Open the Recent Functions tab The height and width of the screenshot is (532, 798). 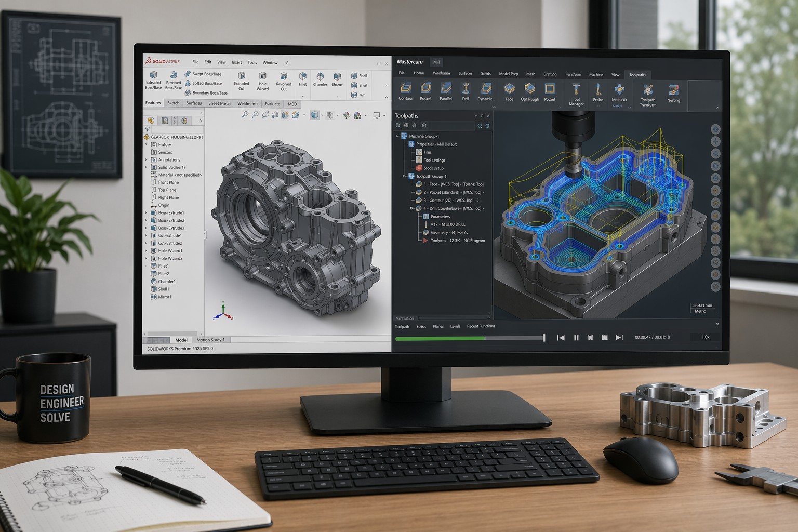481,326
